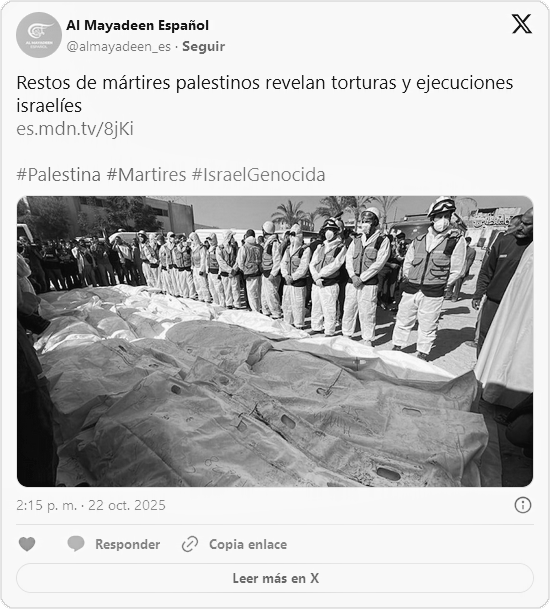
Task: Click the reply speech bubble icon
Action: [x=76, y=544]
